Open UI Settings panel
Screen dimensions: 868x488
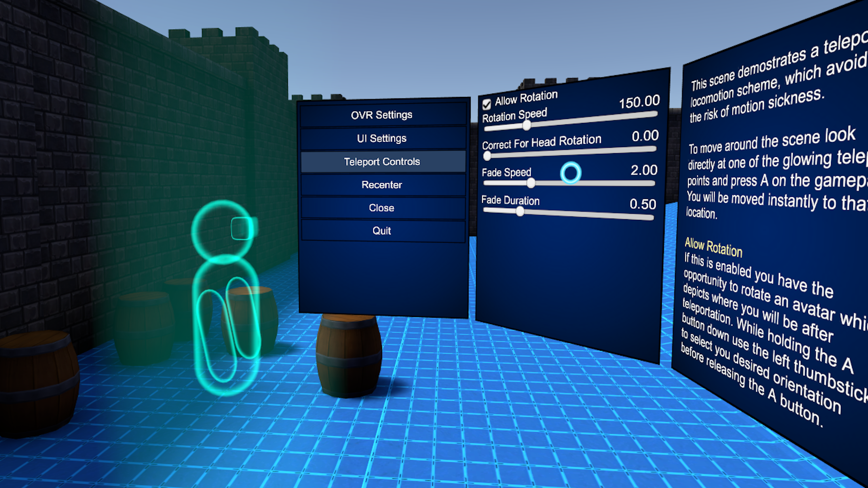pyautogui.click(x=381, y=139)
